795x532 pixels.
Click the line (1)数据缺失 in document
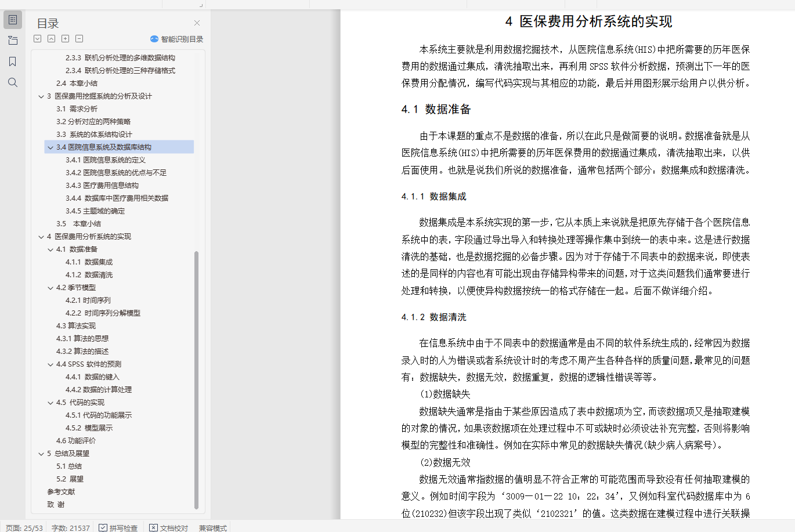[445, 395]
